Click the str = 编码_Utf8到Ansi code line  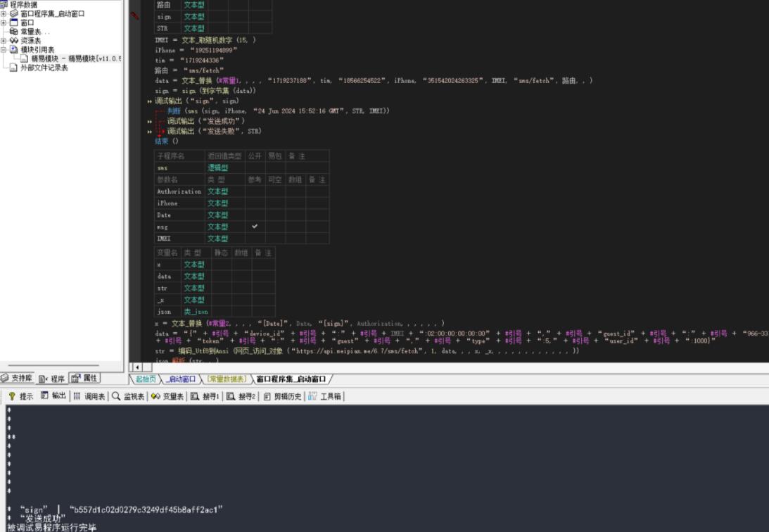coord(367,351)
